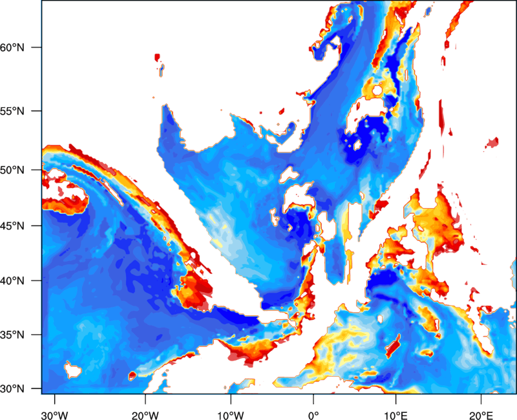The width and height of the screenshot is (517, 420).
Task: Click the 50°N latitude label
Action: pos(12,170)
